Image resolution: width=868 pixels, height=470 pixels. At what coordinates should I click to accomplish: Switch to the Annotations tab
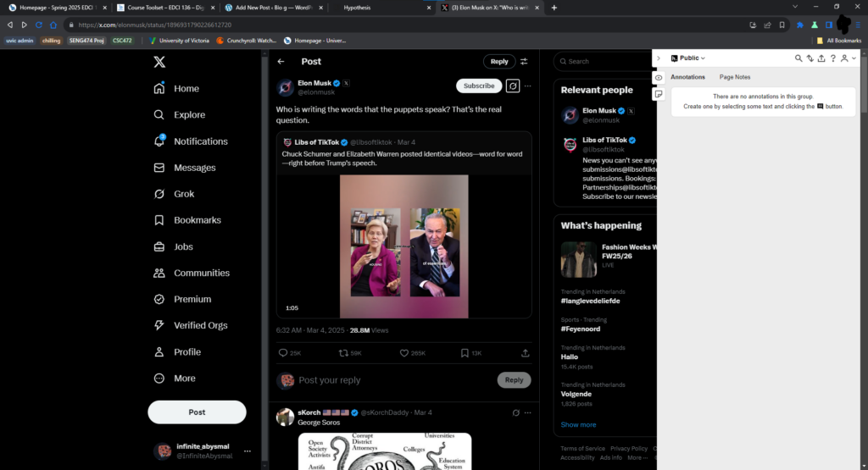[x=687, y=77]
